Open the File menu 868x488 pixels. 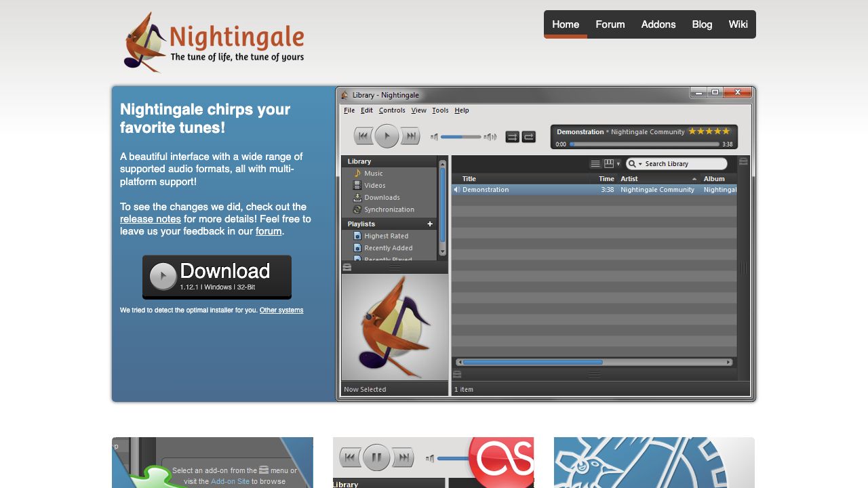349,110
